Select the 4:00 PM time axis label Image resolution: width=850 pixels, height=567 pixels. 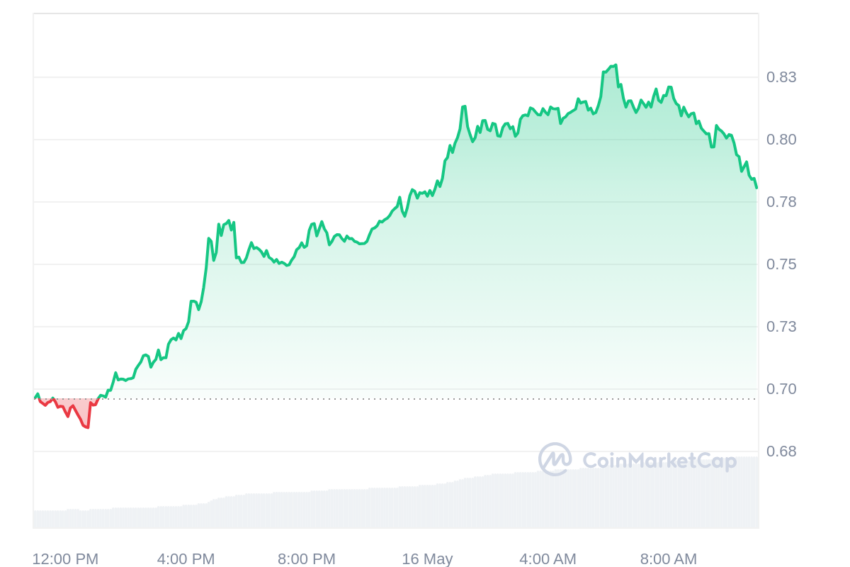186,558
